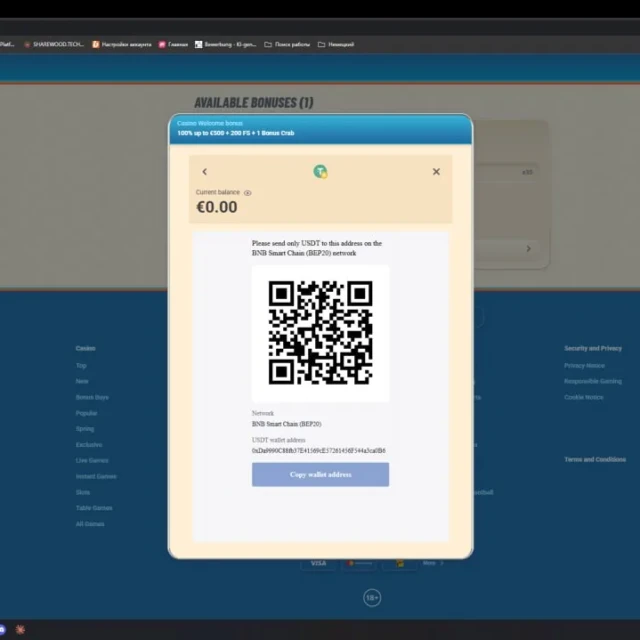The width and height of the screenshot is (640, 640).
Task: Open the Bonus Buys footer link
Action: pos(92,397)
